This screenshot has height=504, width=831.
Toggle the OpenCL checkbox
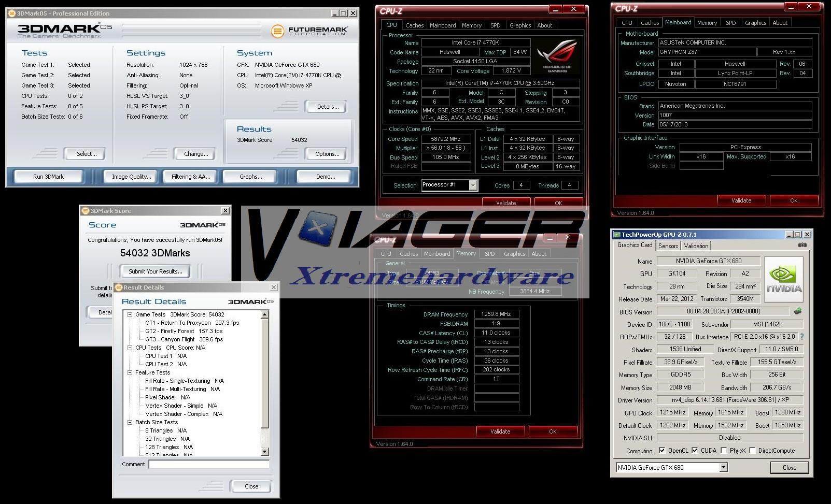click(662, 450)
